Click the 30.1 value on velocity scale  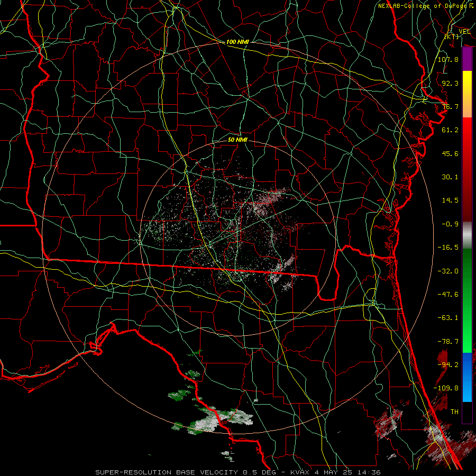450,177
